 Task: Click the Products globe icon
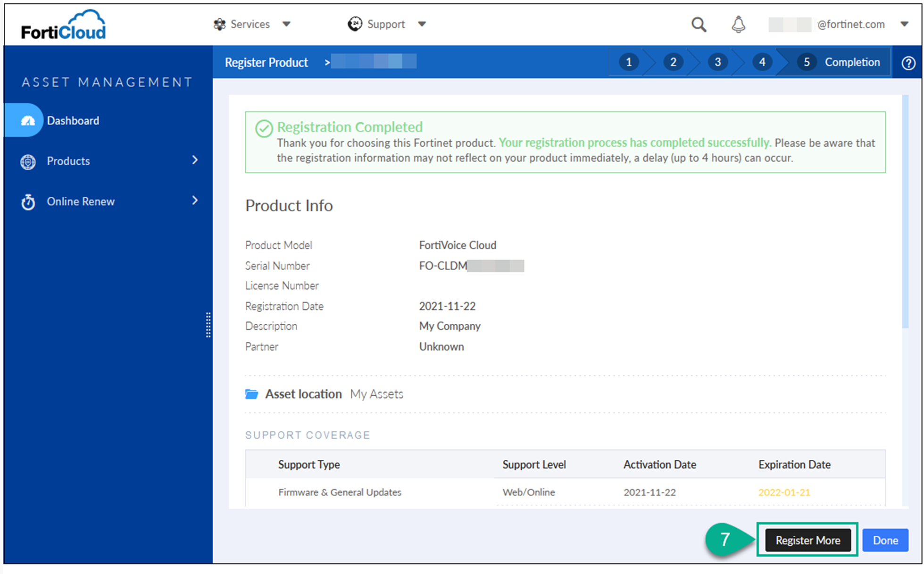[28, 161]
